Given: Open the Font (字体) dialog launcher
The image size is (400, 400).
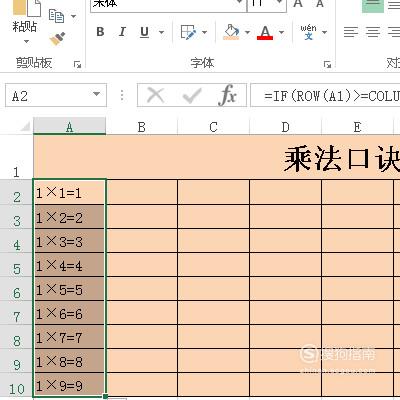Looking at the screenshot, I should click(x=327, y=64).
